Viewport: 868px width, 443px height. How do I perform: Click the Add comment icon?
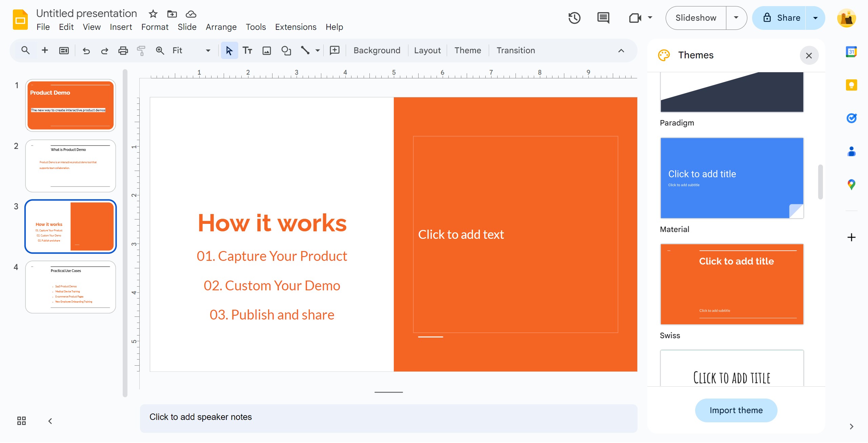point(335,51)
